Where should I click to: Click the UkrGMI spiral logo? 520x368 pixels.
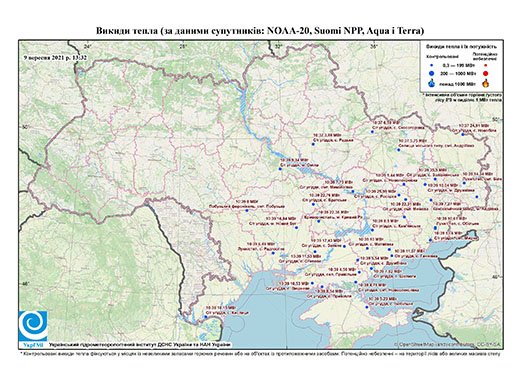[x=33, y=326]
